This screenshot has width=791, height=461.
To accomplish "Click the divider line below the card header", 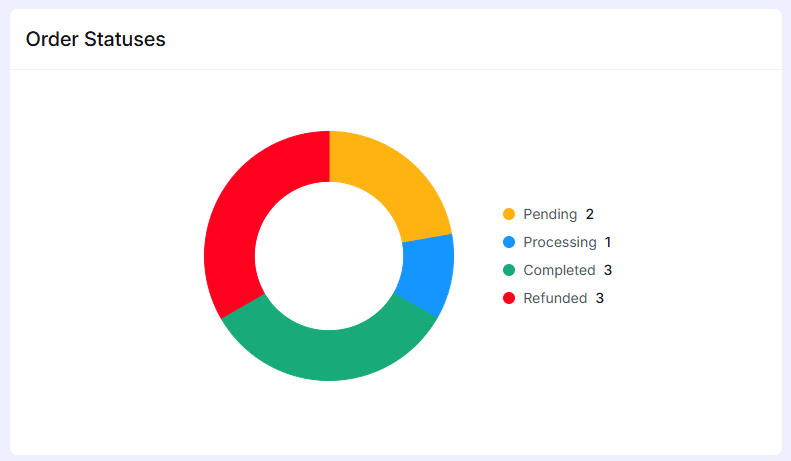I will pos(395,70).
